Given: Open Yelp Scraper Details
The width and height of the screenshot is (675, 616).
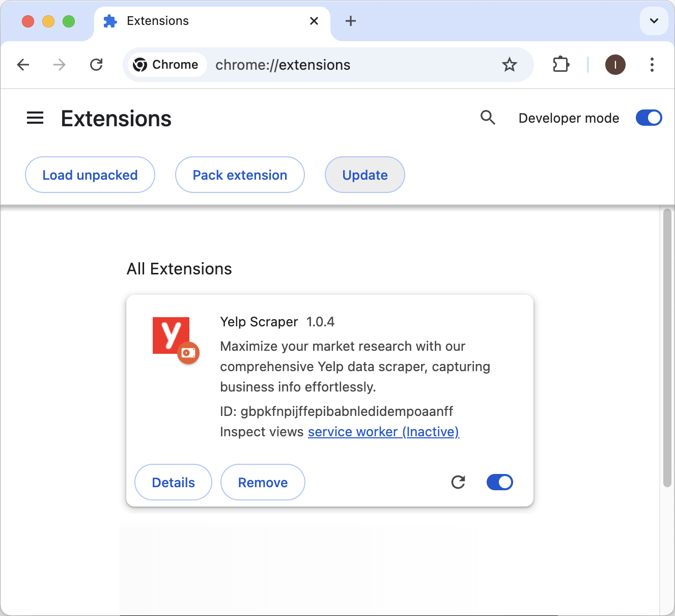Looking at the screenshot, I should [173, 482].
